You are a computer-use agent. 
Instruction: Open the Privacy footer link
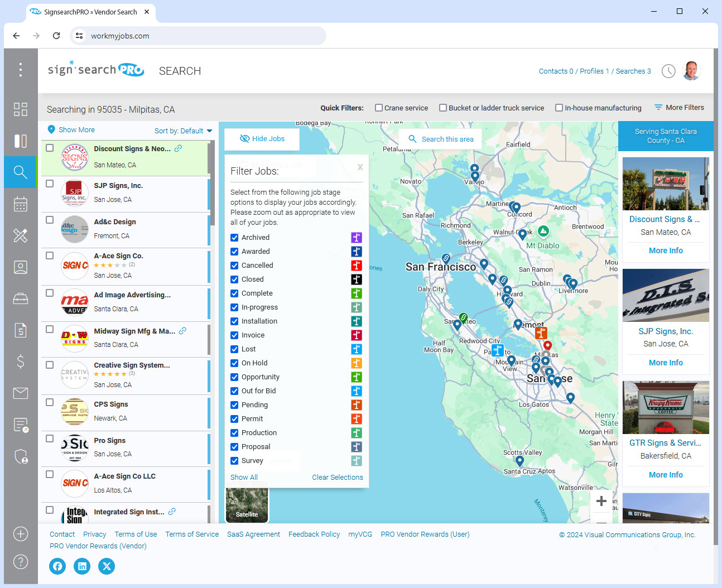95,534
